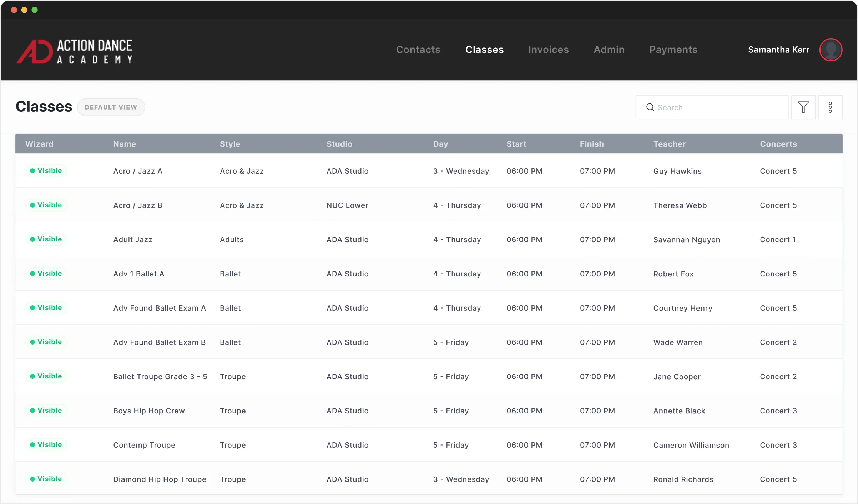Select the Adv 1 Ballet A class
Image resolution: width=858 pixels, height=504 pixels.
138,274
